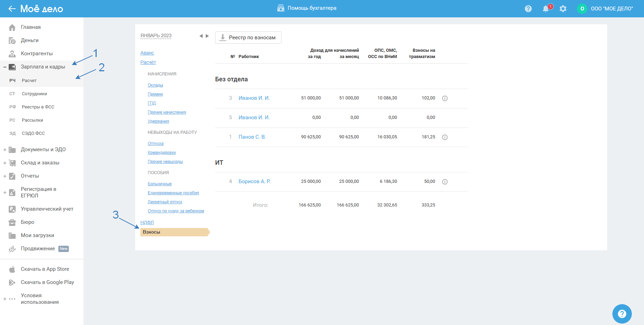644x325 pixels.
Task: Click the ООО "МОЕ ДЕЛО" account avatar
Action: 582,9
